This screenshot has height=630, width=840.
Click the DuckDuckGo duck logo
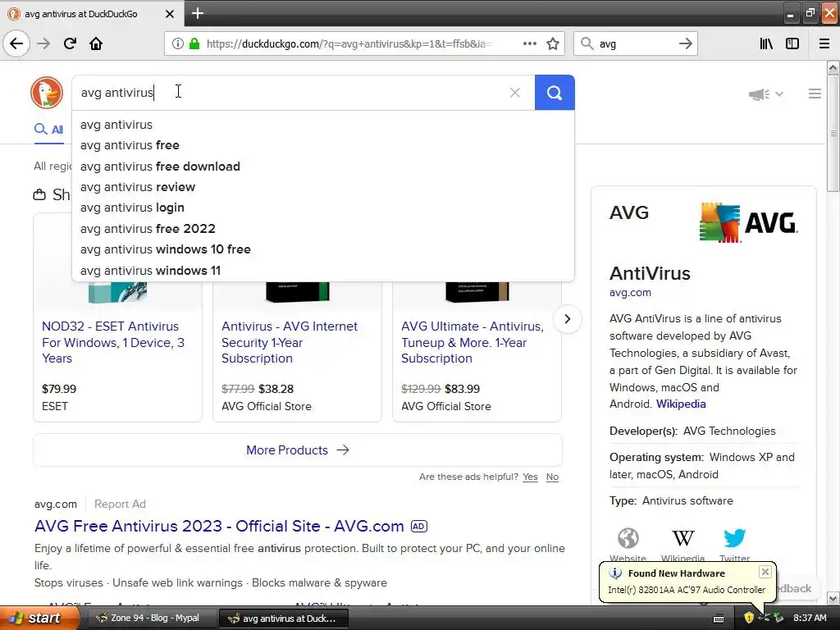tap(47, 92)
